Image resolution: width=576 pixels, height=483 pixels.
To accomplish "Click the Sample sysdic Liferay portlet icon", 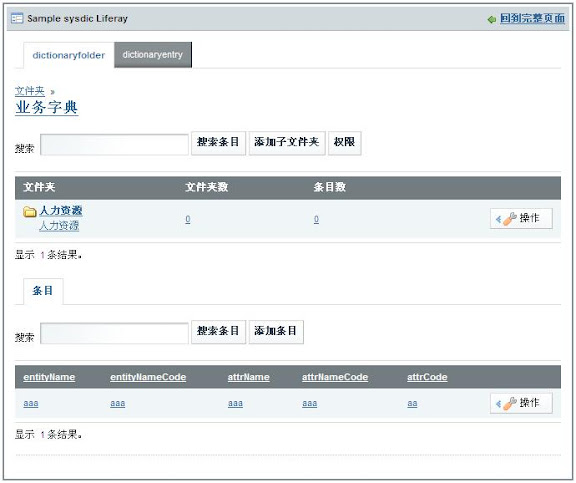I will 17,18.
